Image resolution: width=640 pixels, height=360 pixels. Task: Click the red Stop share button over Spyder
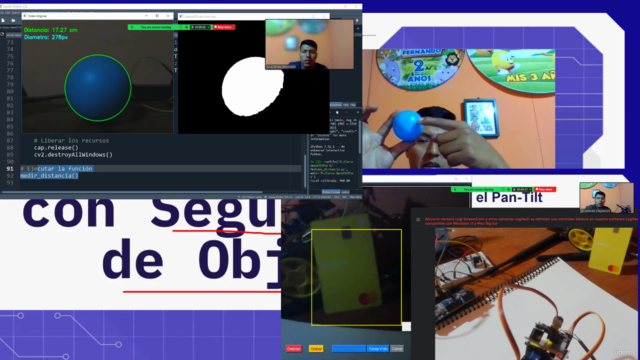point(224,27)
